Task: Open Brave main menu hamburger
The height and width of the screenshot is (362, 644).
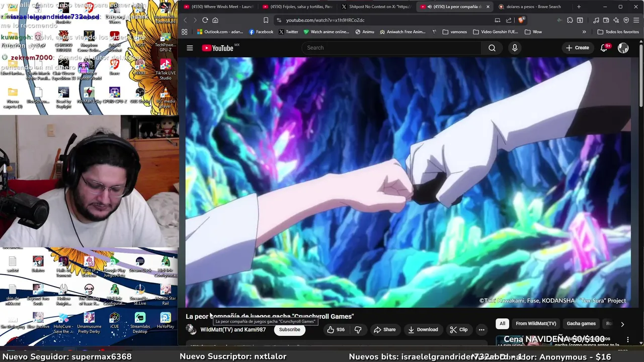Action: coord(636,20)
